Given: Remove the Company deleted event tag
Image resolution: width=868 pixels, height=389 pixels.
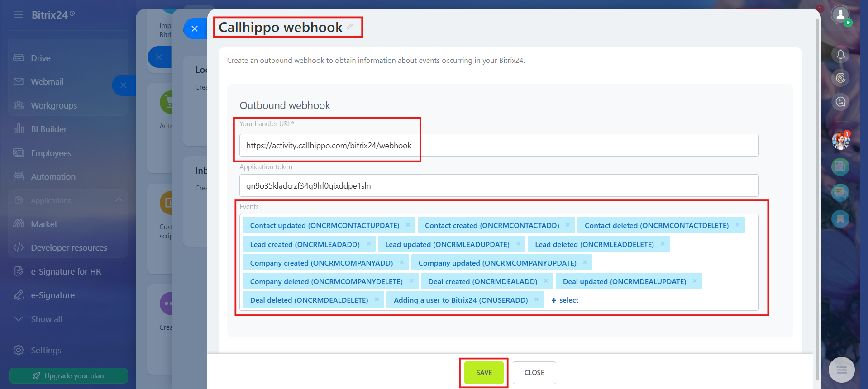Looking at the screenshot, I should pyautogui.click(x=411, y=281).
